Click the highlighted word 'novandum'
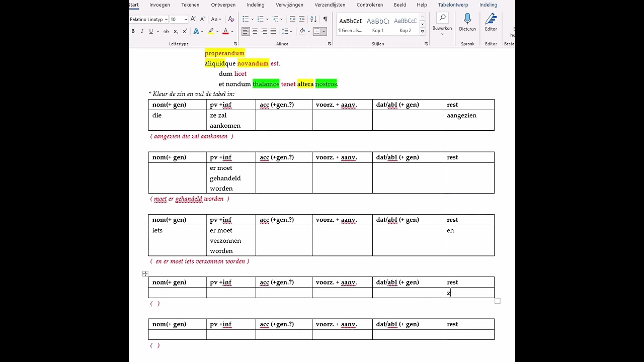The height and width of the screenshot is (362, 644). [x=253, y=63]
